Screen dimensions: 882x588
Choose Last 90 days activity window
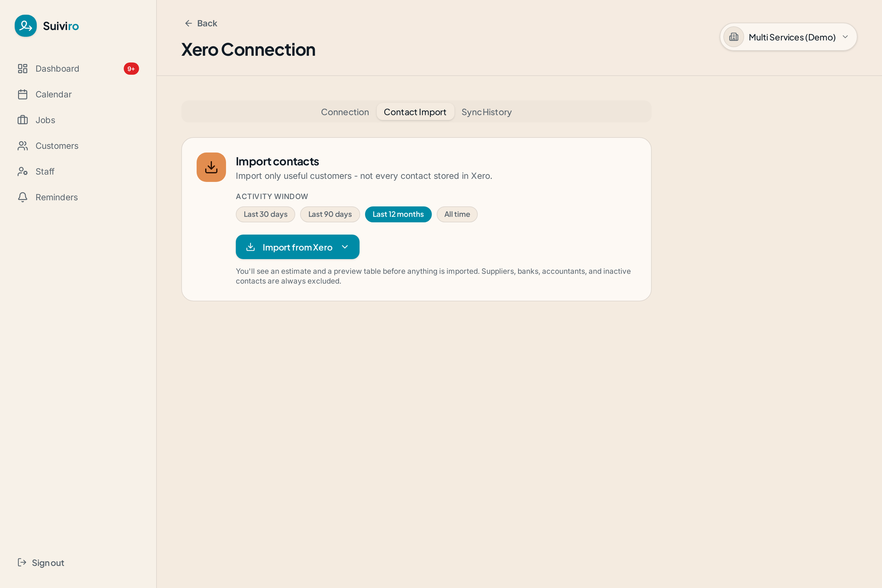point(330,214)
